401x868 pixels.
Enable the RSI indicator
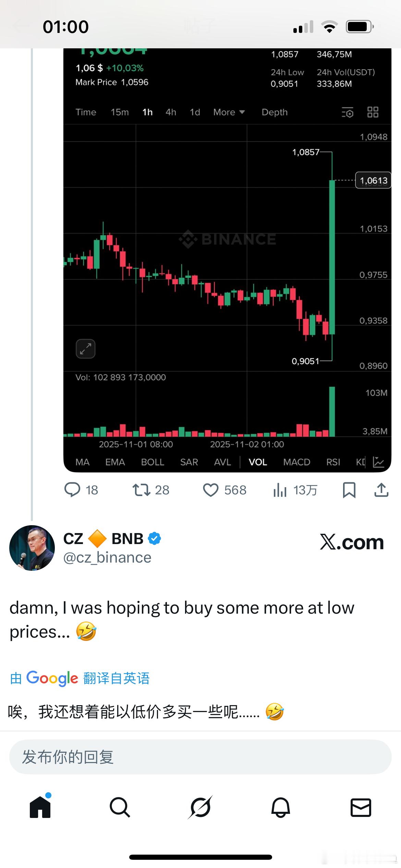333,462
